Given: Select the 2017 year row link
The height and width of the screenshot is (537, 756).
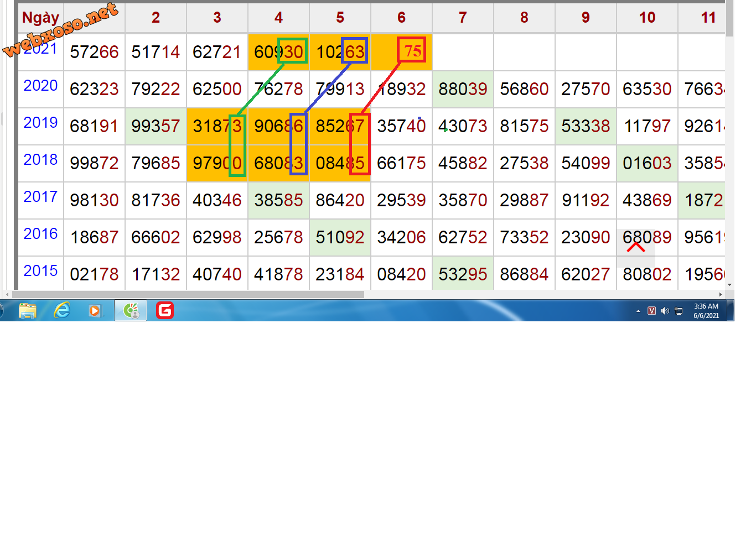Looking at the screenshot, I should pos(40,197).
